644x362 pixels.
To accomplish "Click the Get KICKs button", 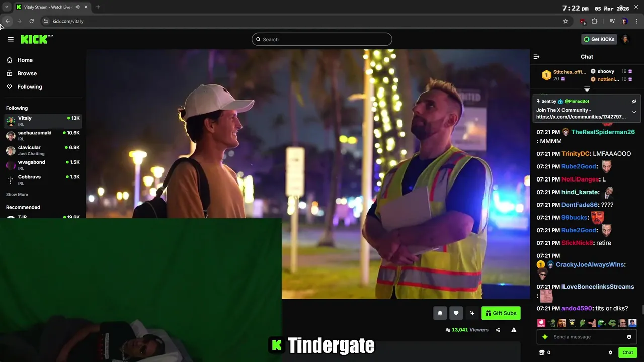I will click(x=599, y=39).
